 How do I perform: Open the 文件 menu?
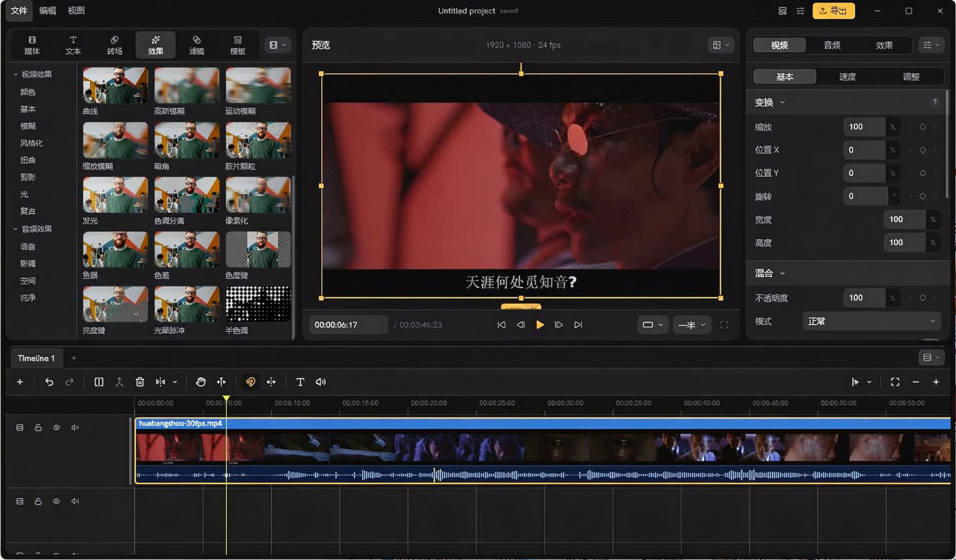19,11
